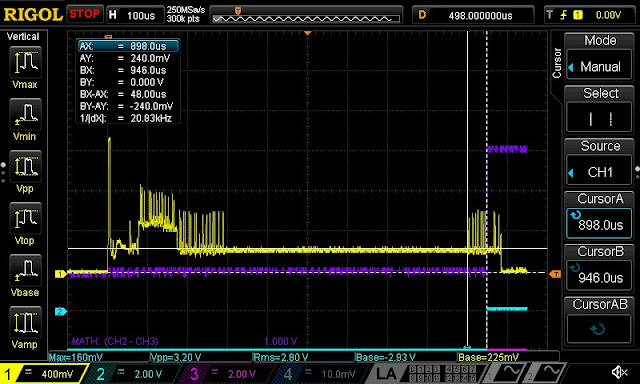Open the cursor Select type option
Viewport: 640px width, 384px height.
pos(598,118)
